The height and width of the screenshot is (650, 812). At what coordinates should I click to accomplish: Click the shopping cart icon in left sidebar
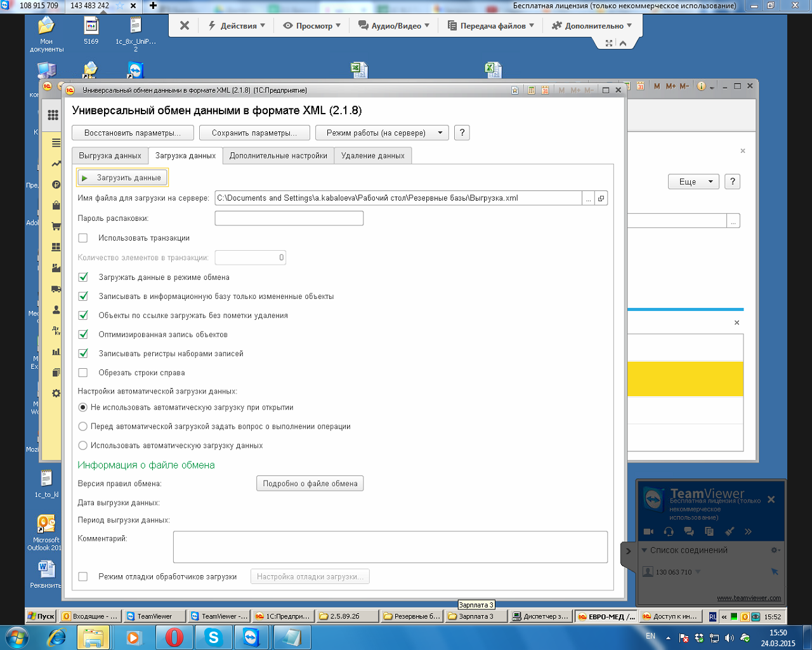(x=56, y=226)
